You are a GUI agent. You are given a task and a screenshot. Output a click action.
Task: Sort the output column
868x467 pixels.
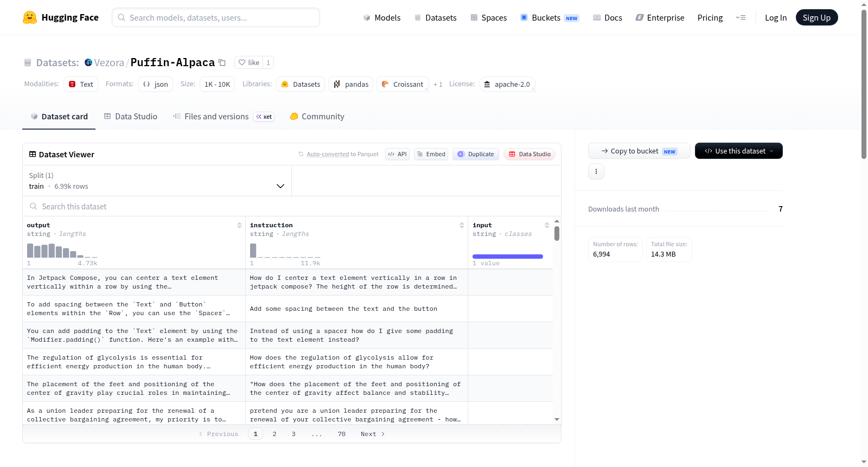pyautogui.click(x=239, y=225)
